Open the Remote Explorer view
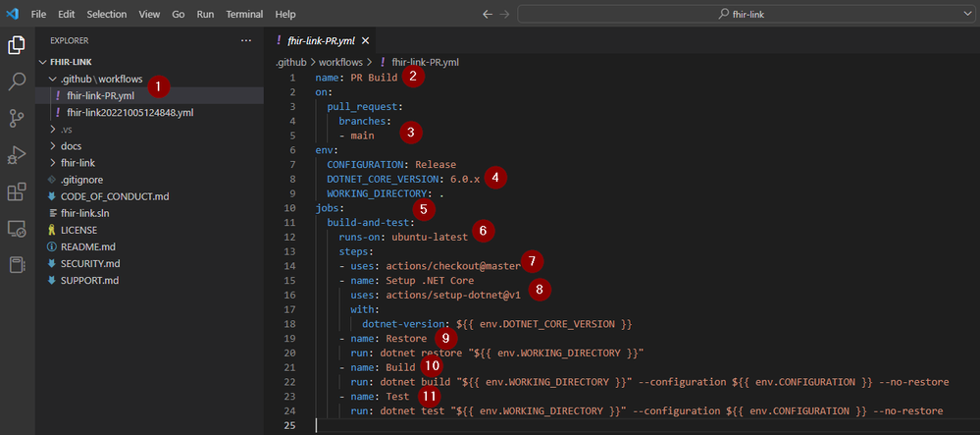 point(17,229)
